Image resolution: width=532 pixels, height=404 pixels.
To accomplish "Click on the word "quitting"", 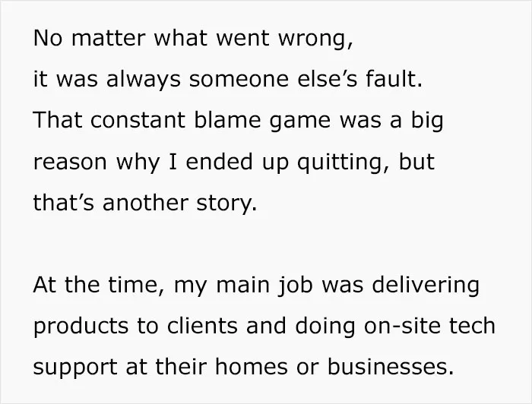I will (x=340, y=163).
